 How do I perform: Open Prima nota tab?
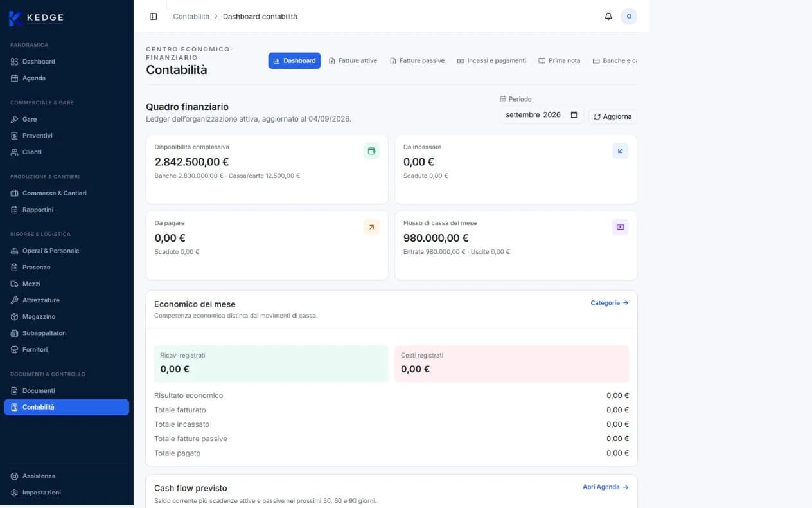pyautogui.click(x=559, y=60)
